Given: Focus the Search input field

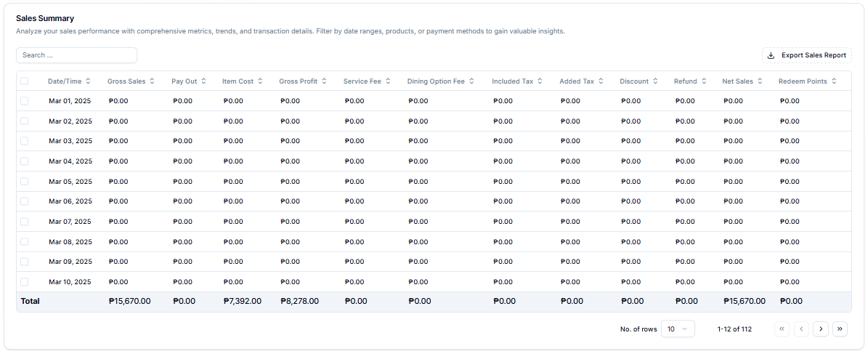Looking at the screenshot, I should coord(76,55).
